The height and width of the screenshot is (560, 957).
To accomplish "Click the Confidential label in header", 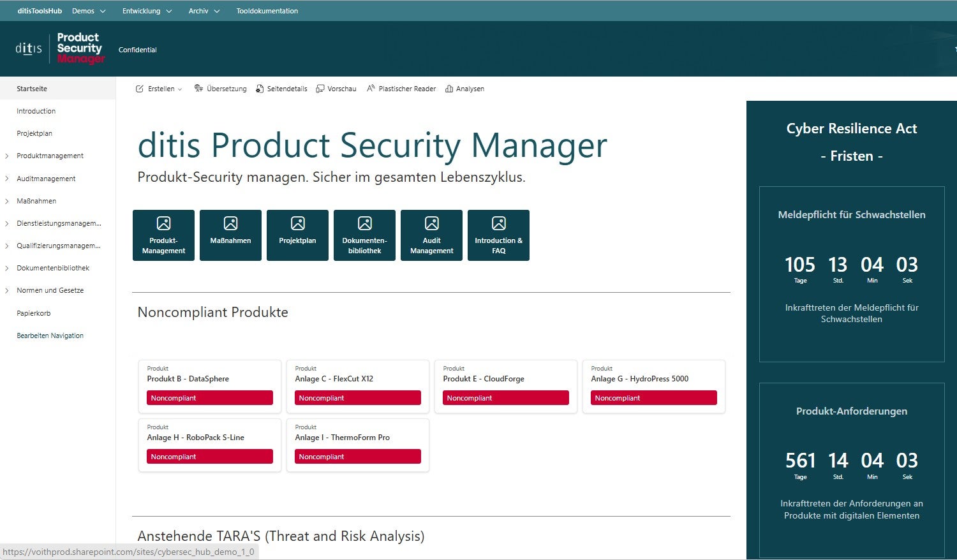I will pyautogui.click(x=138, y=50).
